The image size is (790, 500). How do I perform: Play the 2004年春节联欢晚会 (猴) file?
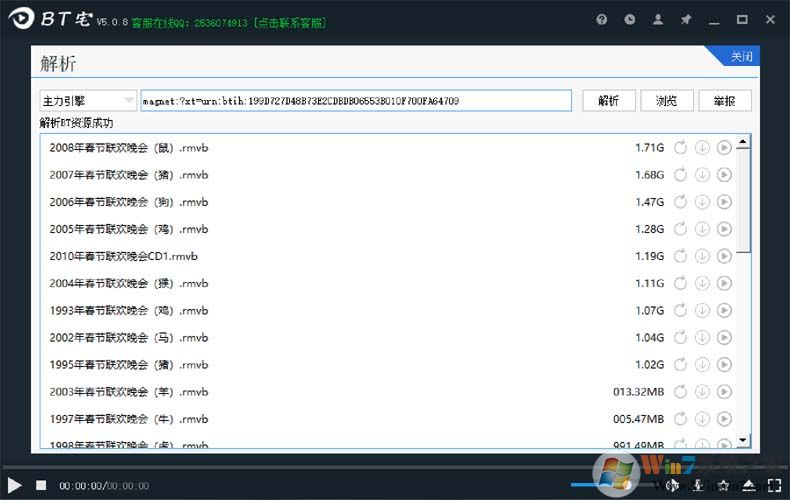tap(724, 284)
